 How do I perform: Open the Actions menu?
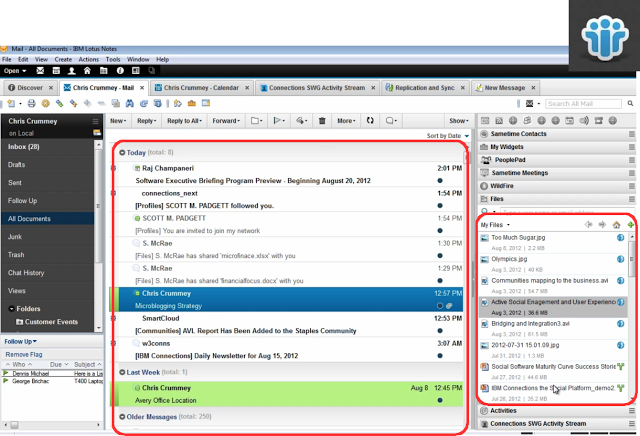tap(89, 59)
